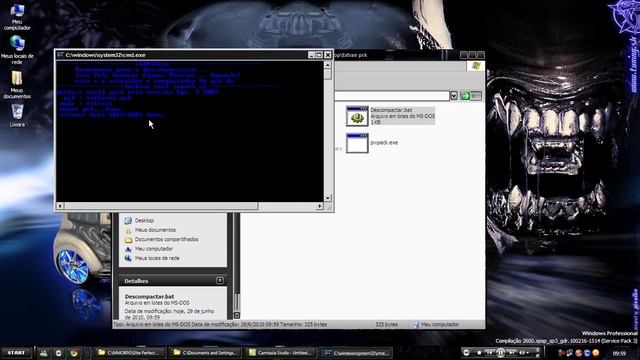Screen dimensions: 640x360
Task: Click the cmd window title bar icon
Action: point(60,55)
